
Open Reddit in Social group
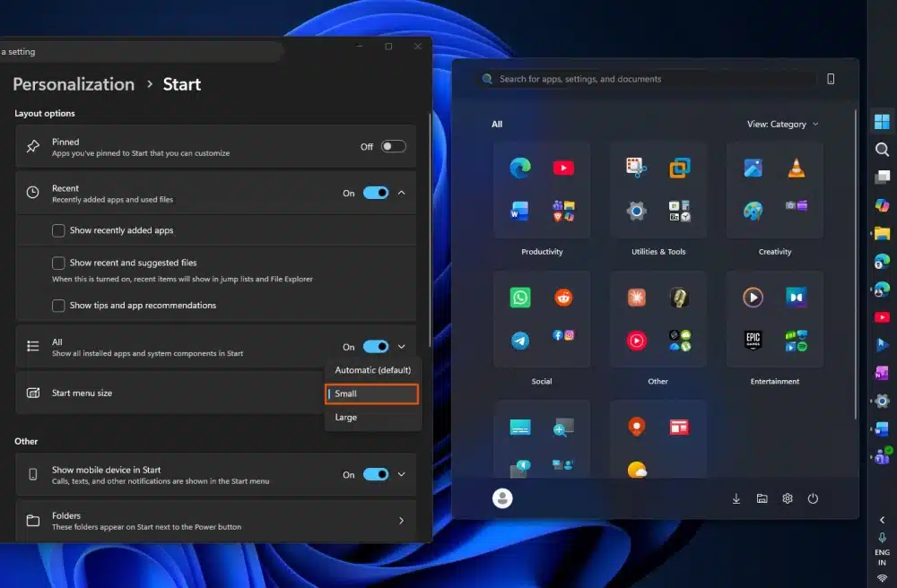(563, 298)
